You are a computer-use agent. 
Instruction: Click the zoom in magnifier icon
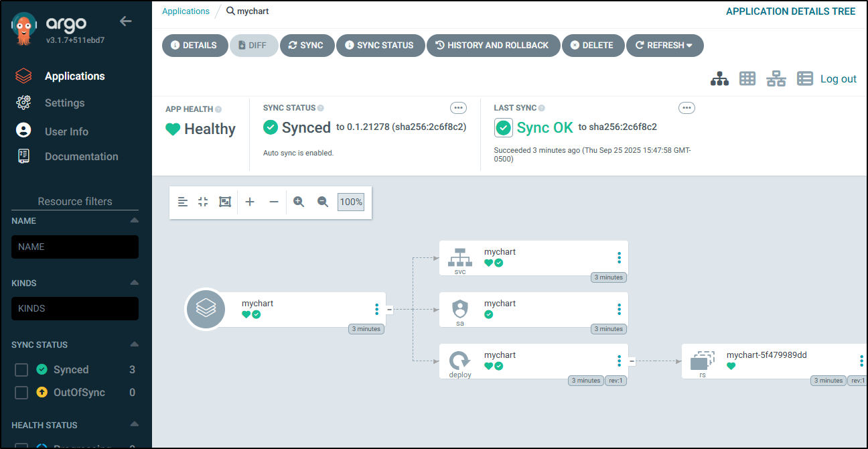point(299,202)
